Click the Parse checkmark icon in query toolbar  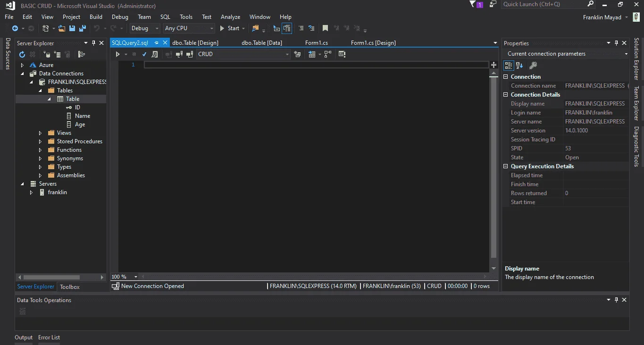pyautogui.click(x=144, y=54)
